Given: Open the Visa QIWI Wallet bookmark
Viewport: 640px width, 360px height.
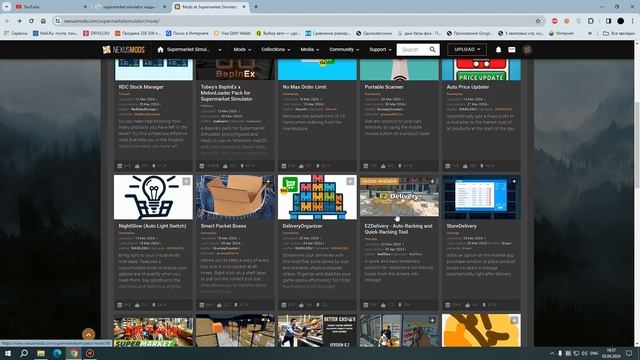Looking at the screenshot, I should coord(232,33).
